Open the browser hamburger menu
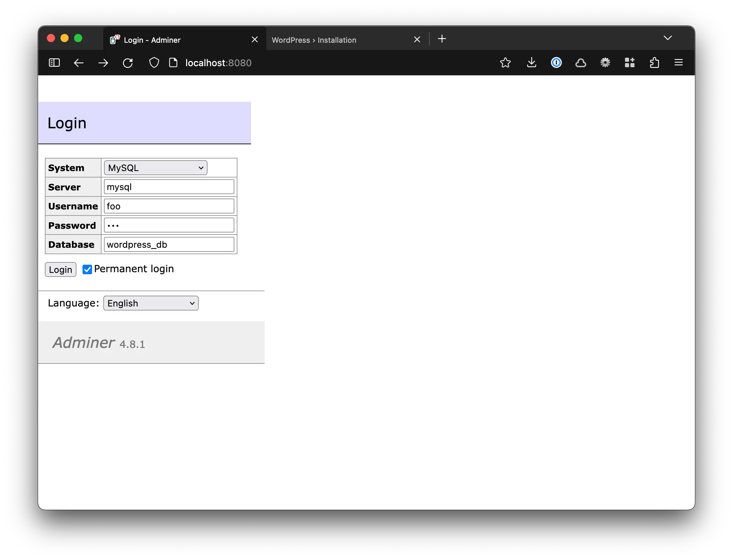 pyautogui.click(x=679, y=62)
